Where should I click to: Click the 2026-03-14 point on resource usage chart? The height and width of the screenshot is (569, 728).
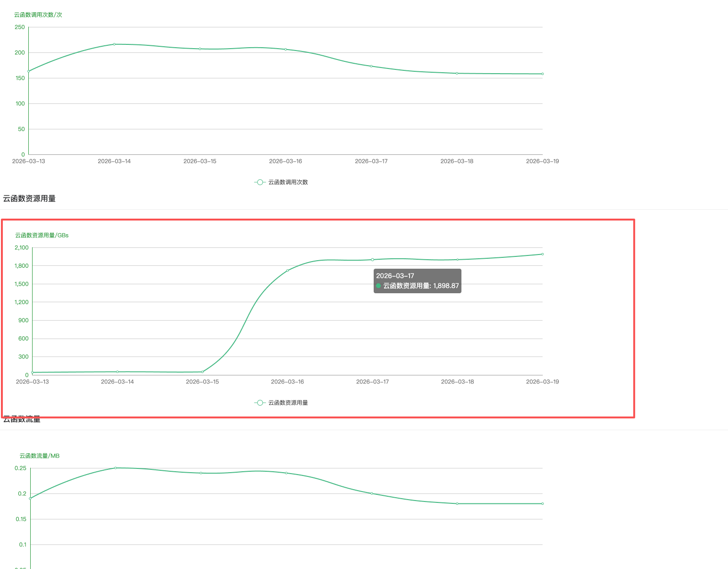pos(117,372)
